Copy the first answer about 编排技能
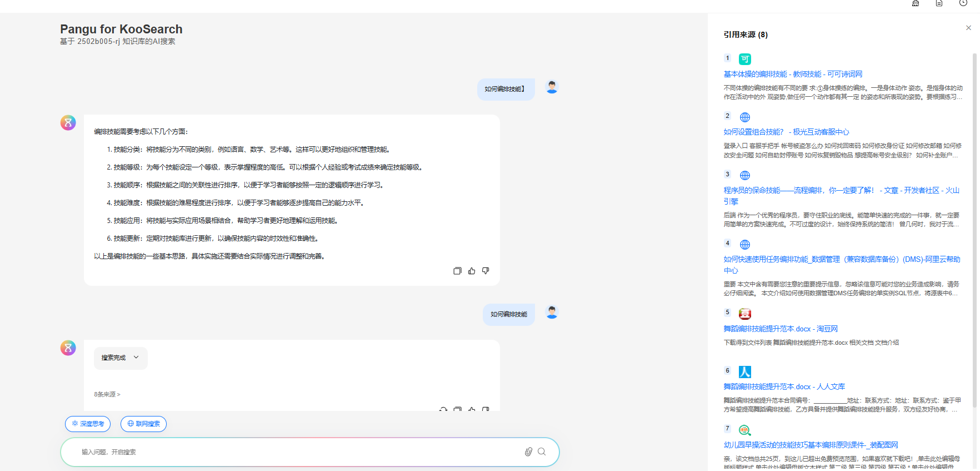 pyautogui.click(x=457, y=271)
